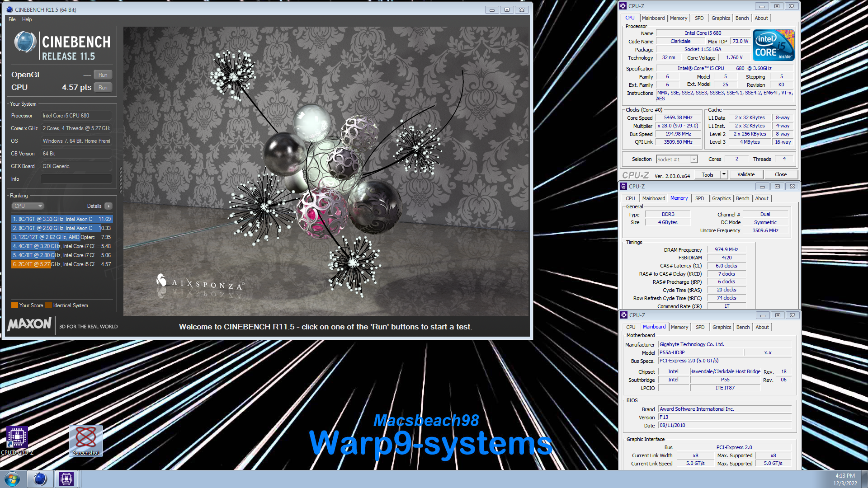
Task: Click the Intel Core i5 badge in CPU-Z
Action: coord(773,45)
